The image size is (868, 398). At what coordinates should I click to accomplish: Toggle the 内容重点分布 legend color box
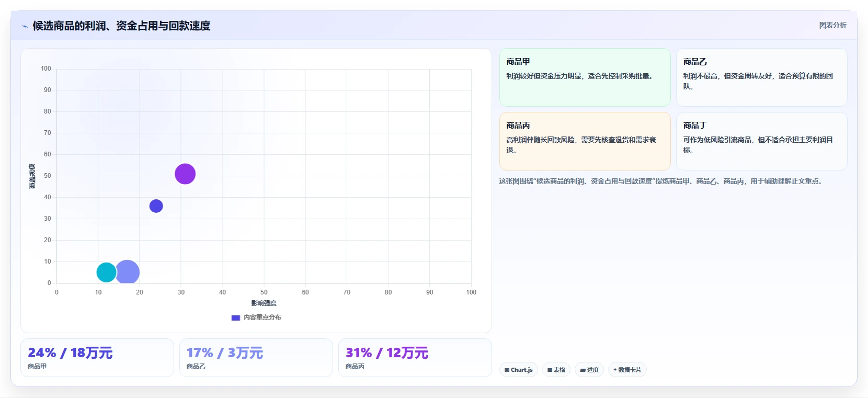coord(236,317)
